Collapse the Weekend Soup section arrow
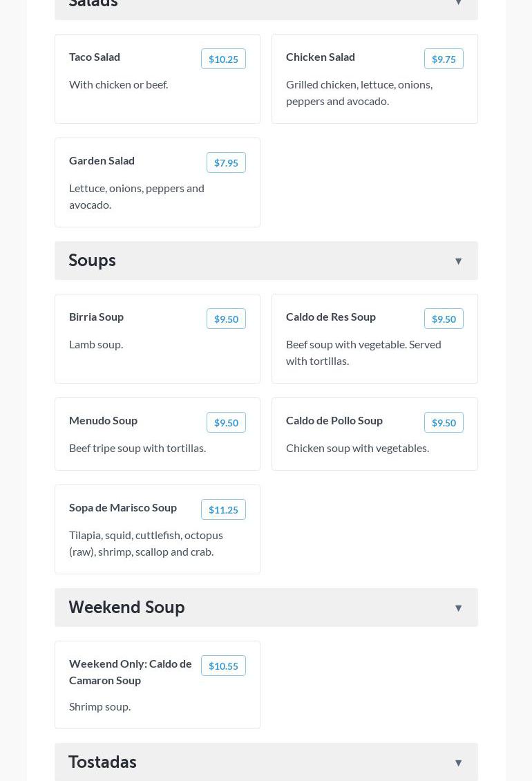This screenshot has width=532, height=781. 458,608
